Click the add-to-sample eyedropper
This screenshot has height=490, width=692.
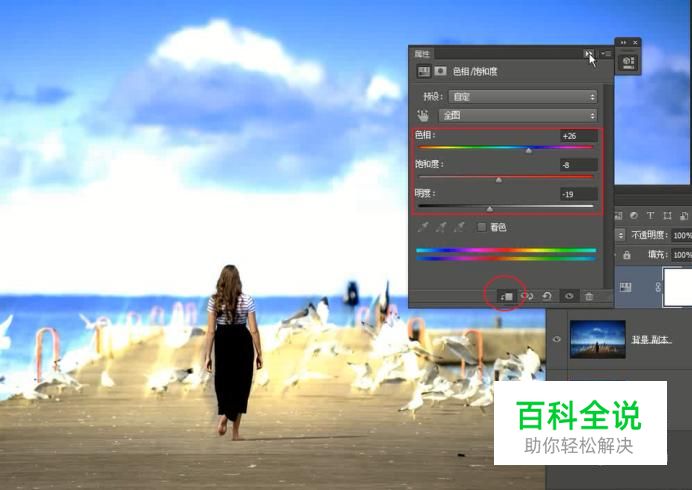tap(441, 227)
